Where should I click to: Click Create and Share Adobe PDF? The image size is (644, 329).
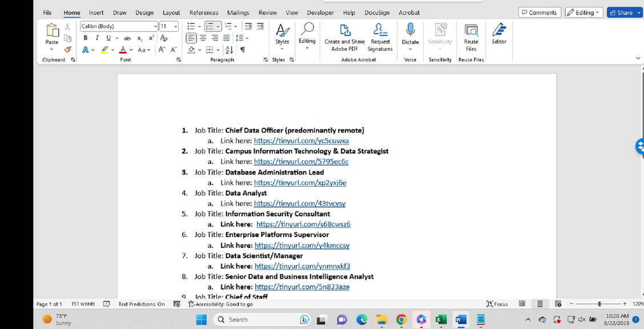click(x=344, y=37)
